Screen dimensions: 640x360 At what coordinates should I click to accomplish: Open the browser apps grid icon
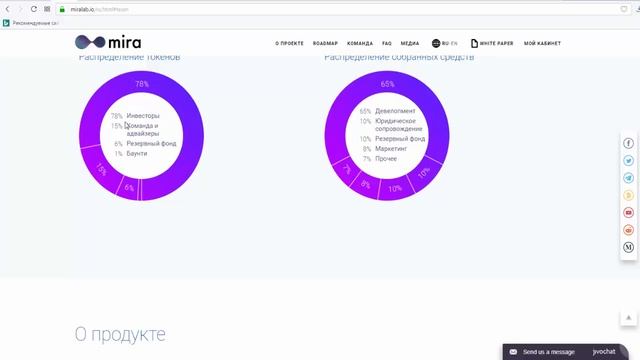pos(47,9)
